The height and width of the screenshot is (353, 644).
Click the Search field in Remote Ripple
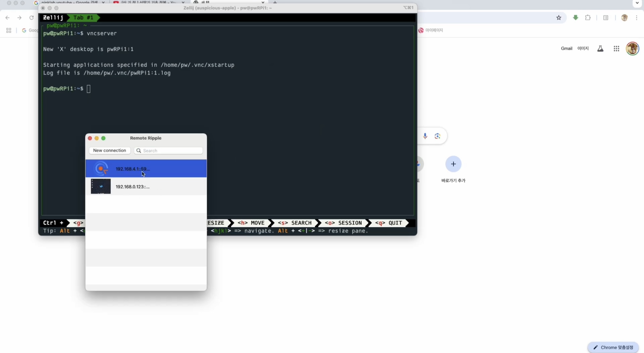pos(172,150)
